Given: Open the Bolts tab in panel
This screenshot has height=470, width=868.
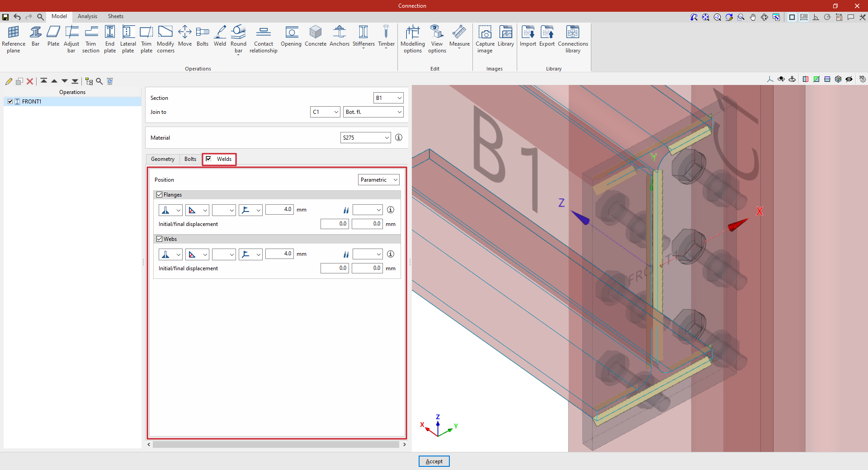Looking at the screenshot, I should 190,159.
